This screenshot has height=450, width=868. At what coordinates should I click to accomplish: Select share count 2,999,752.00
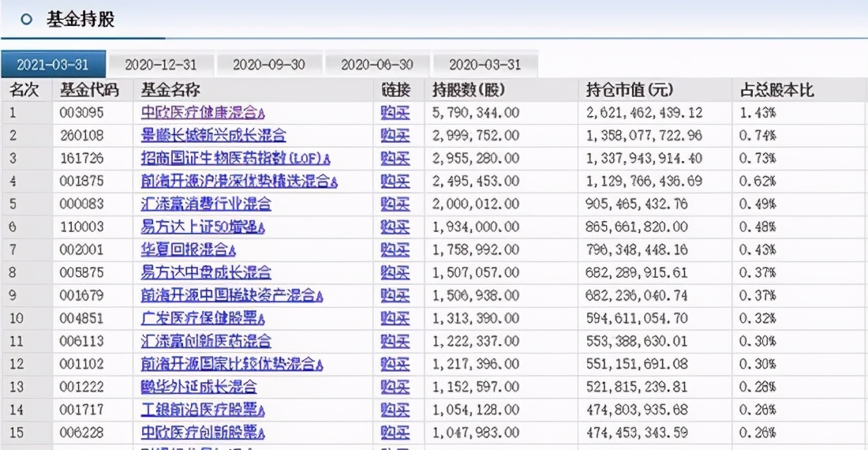[x=476, y=135]
